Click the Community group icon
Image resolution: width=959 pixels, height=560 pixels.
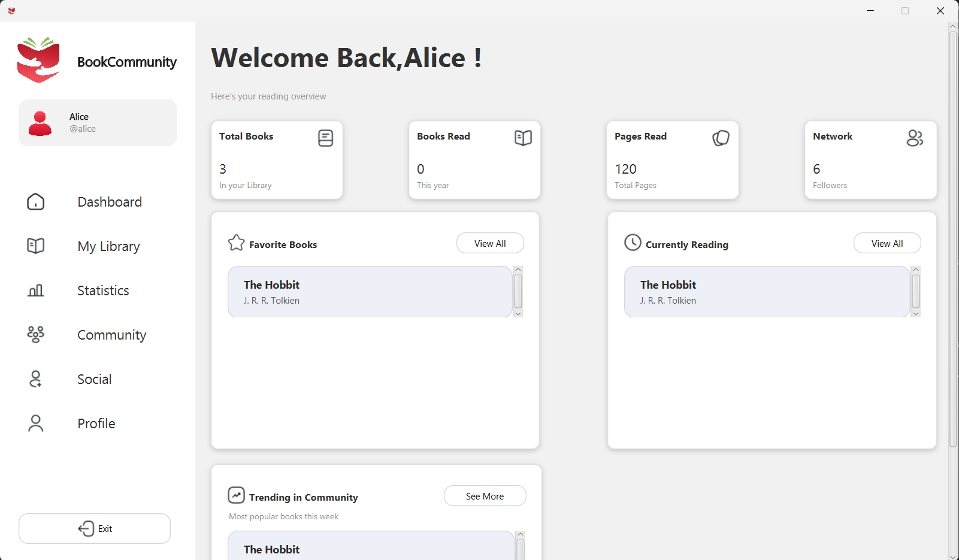pos(36,334)
